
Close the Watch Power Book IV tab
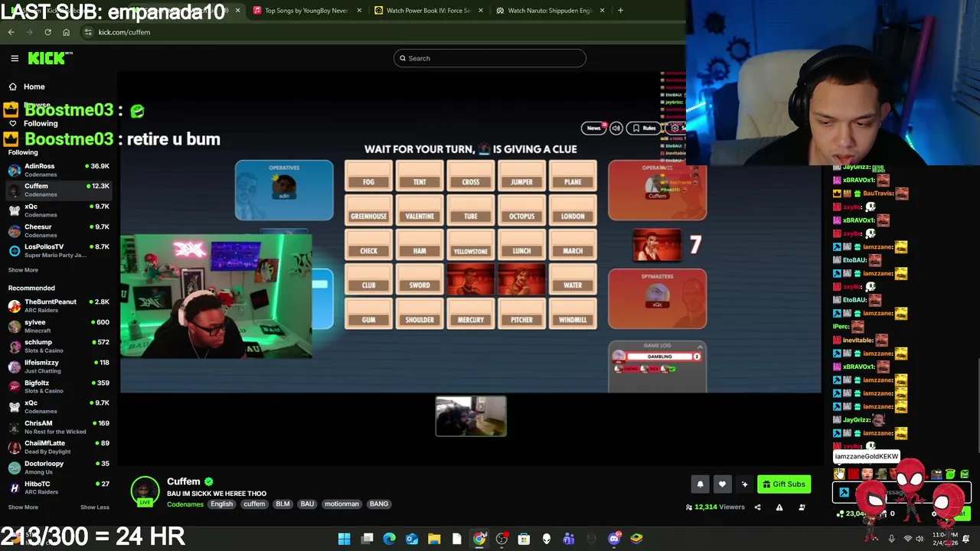tap(481, 11)
